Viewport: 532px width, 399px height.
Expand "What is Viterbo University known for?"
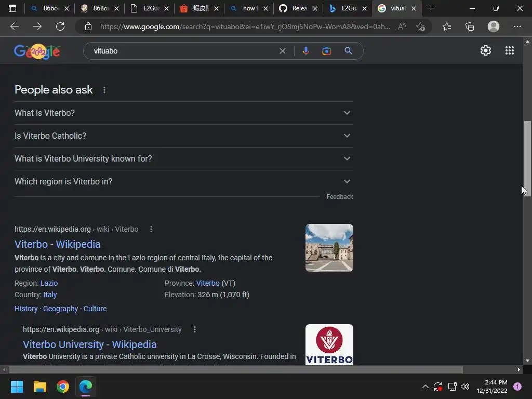(x=184, y=158)
